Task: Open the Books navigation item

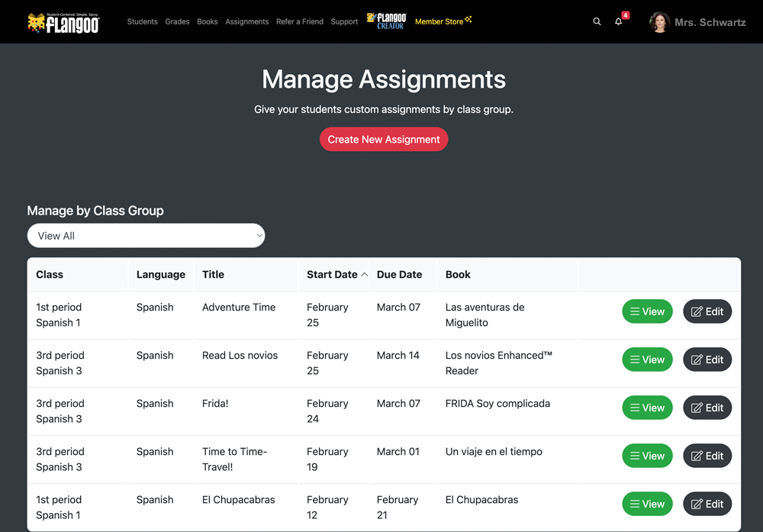Action: pos(208,22)
